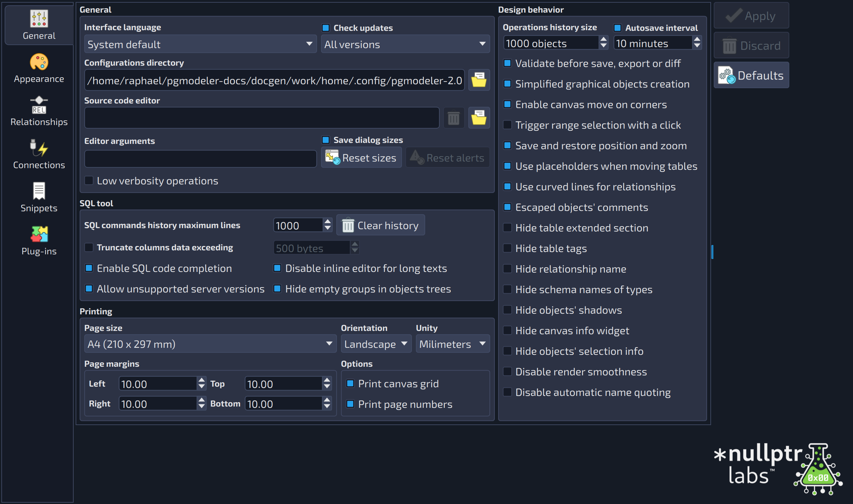The image size is (853, 504).
Task: Click the Reset alerts button
Action: 447,157
